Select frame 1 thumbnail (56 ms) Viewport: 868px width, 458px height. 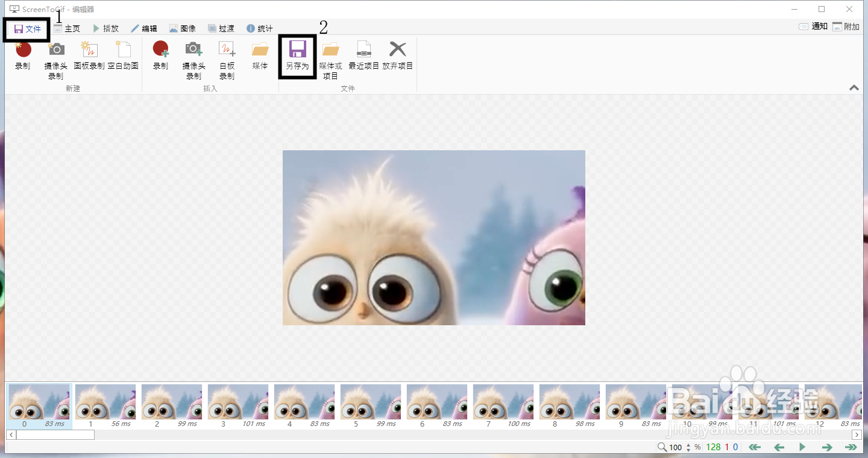tap(105, 406)
